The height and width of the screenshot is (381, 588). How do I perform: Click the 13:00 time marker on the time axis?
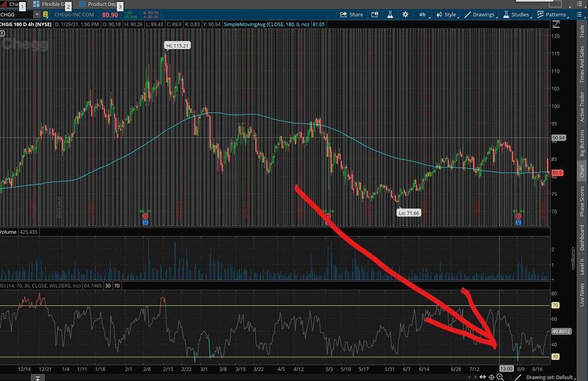[x=506, y=368]
